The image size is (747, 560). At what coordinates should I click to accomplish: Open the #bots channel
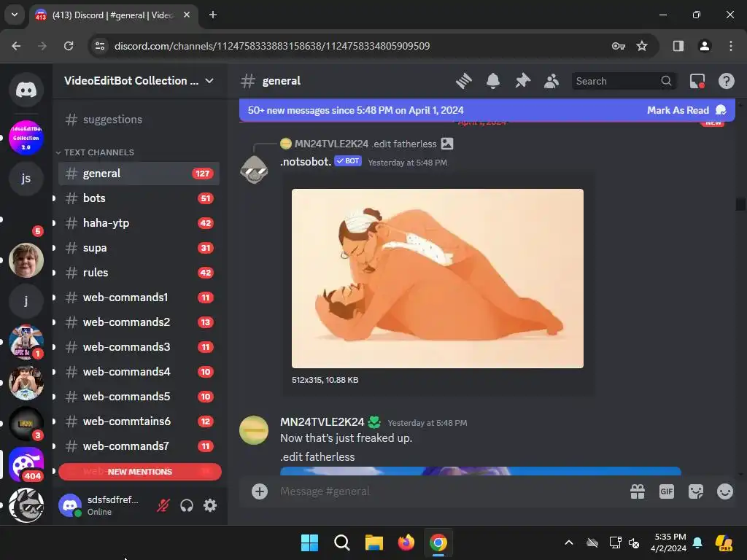point(139,198)
